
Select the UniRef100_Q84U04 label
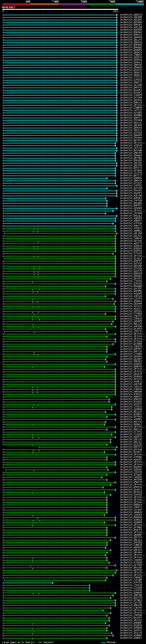(131, 128)
